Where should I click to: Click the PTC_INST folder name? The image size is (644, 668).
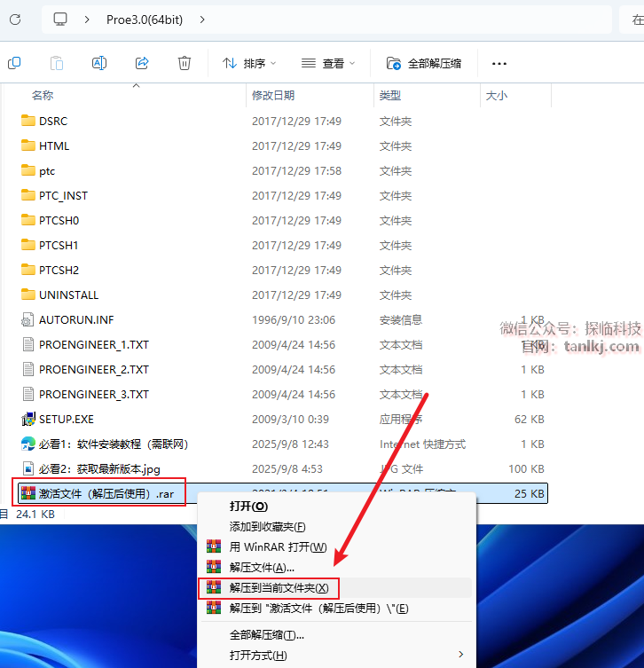pos(64,195)
